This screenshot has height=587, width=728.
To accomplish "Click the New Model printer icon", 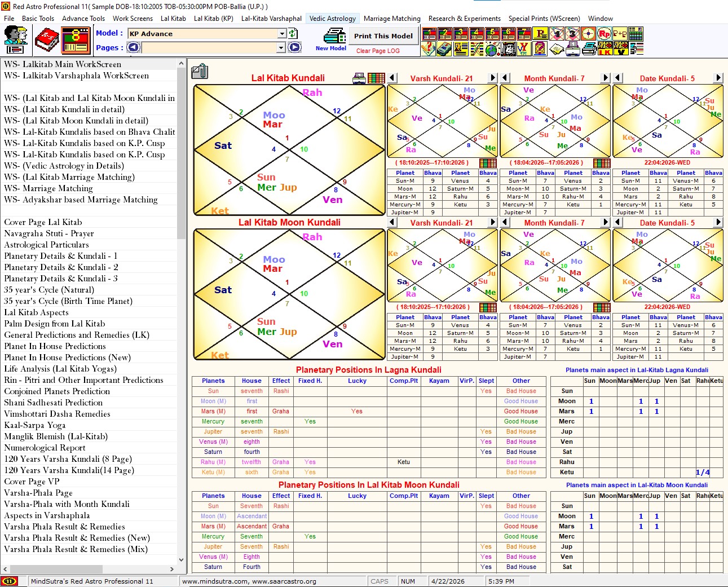I will click(334, 37).
